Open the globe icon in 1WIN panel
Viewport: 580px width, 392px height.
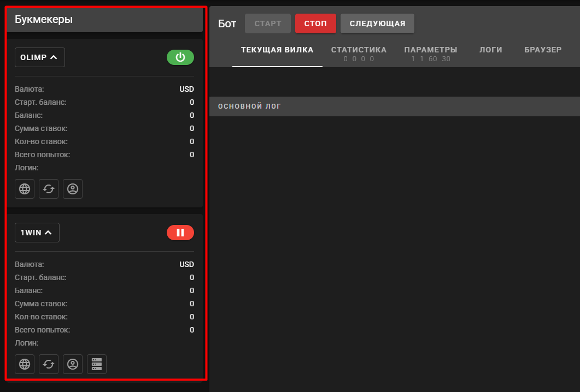(x=25, y=364)
